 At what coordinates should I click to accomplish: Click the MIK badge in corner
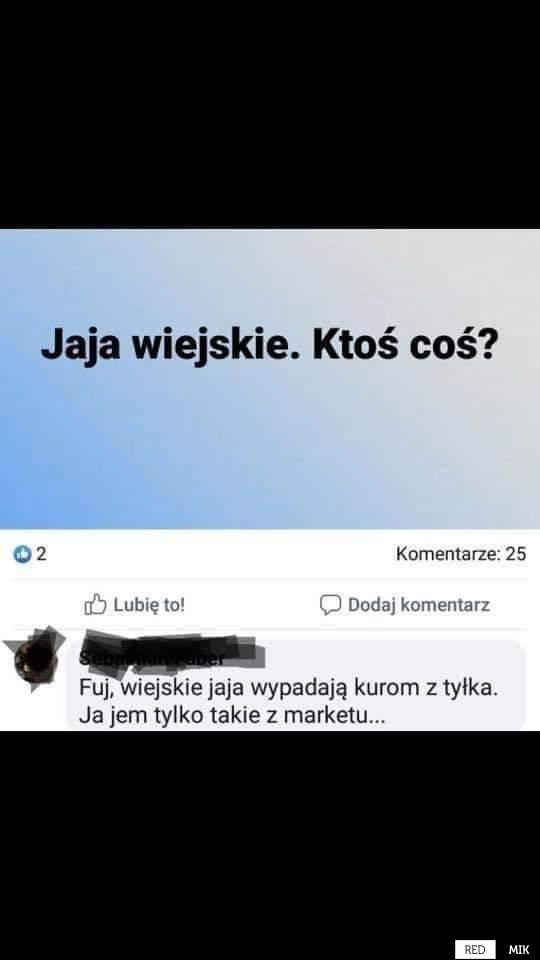519,949
